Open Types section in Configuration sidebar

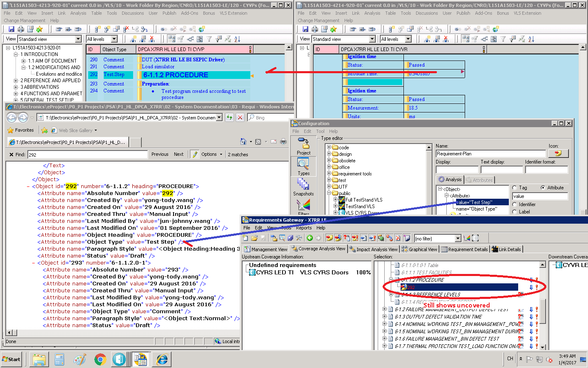pyautogui.click(x=303, y=167)
